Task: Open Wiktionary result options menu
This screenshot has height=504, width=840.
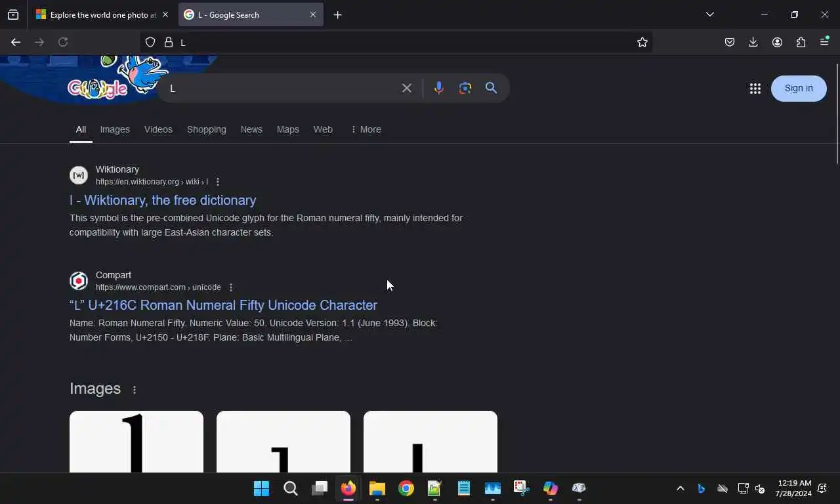Action: (x=218, y=182)
